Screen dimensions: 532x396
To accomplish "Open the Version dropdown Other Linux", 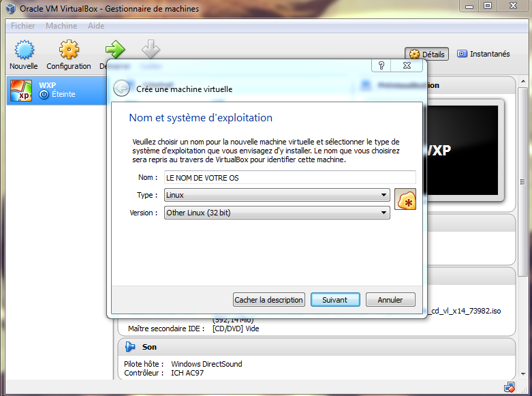I will [x=277, y=213].
